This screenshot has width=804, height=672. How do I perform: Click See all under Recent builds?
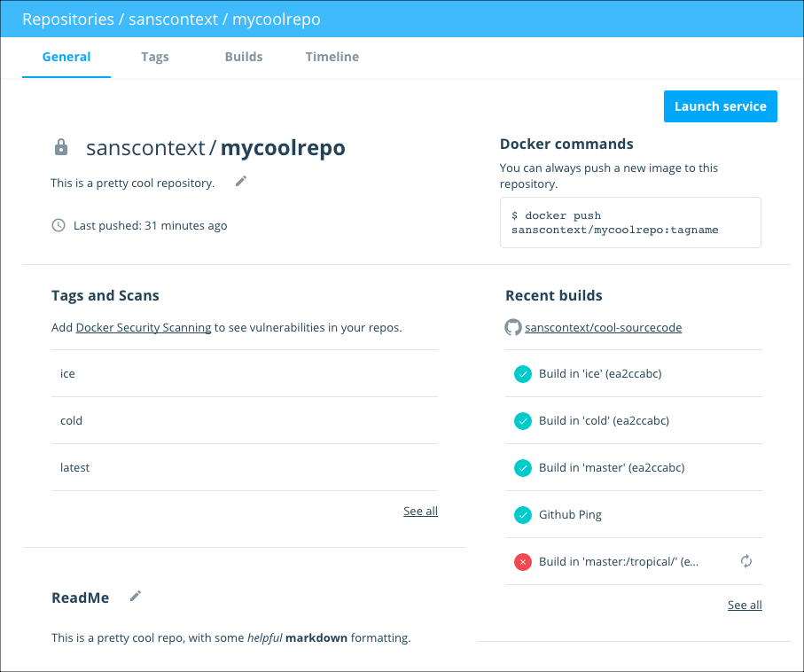744,605
